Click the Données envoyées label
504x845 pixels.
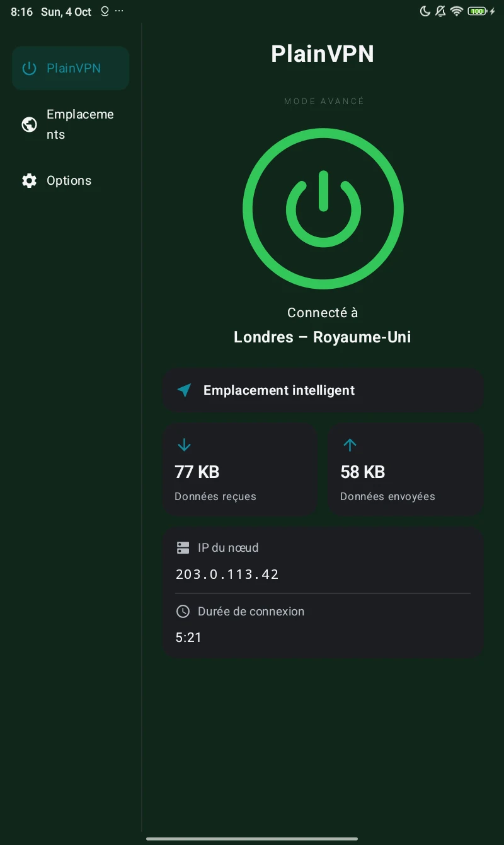click(387, 496)
